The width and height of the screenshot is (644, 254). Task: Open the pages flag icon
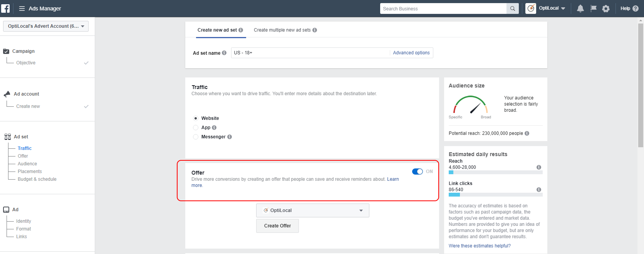(594, 8)
